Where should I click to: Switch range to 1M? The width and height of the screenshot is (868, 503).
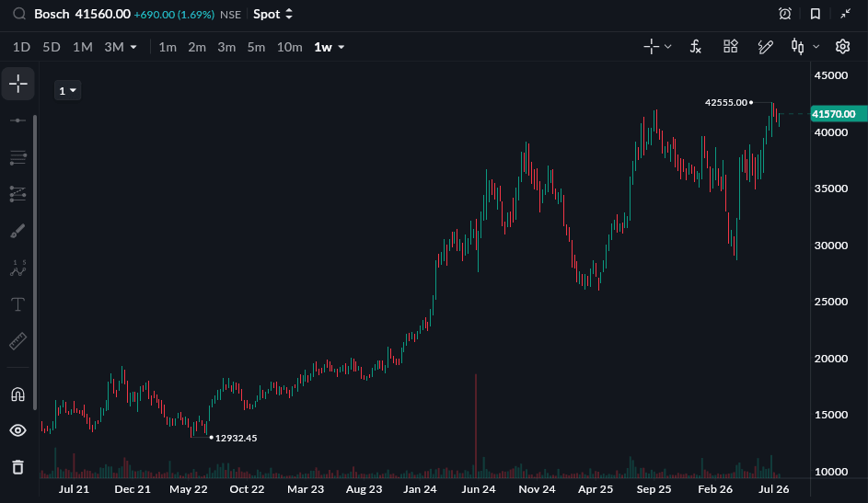coord(83,47)
